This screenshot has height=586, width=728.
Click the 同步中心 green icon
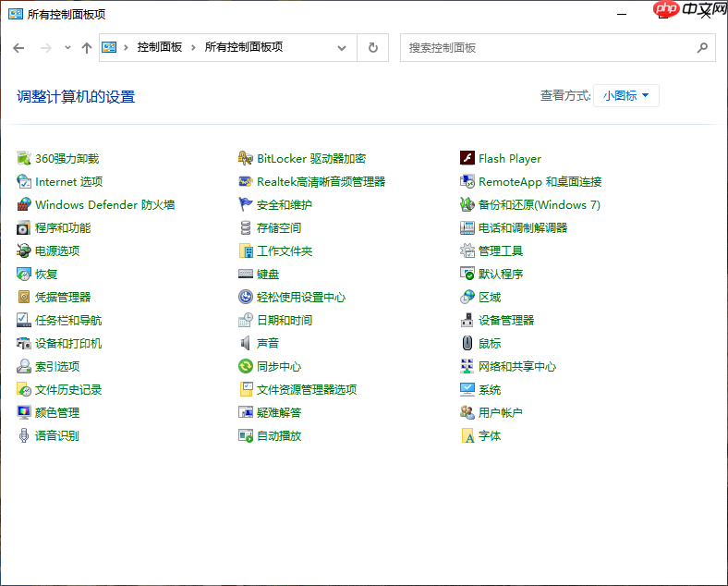pyautogui.click(x=246, y=366)
